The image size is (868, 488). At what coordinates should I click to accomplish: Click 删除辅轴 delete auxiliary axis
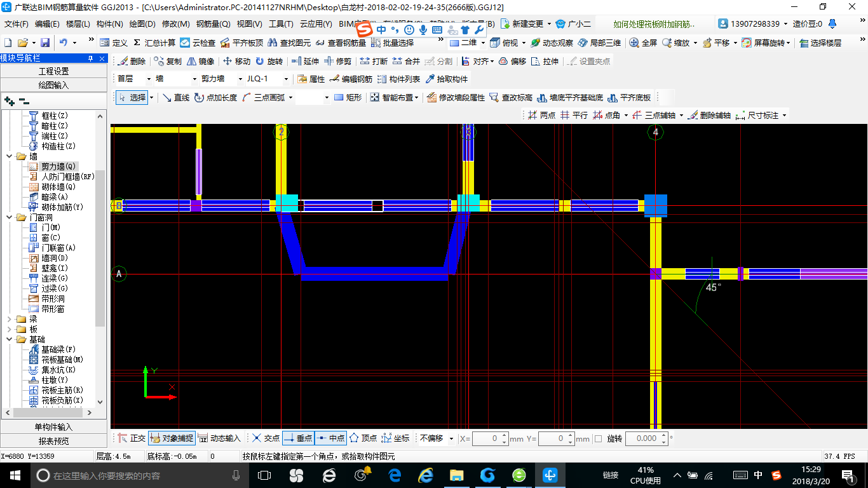[x=709, y=115]
